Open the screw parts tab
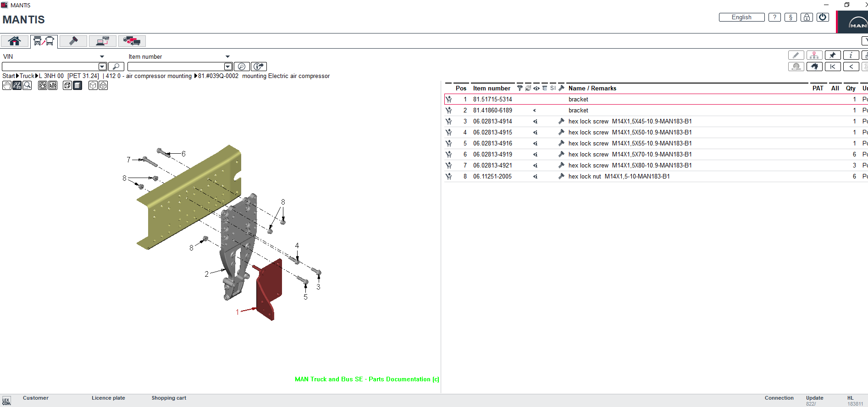868x407 pixels. pos(73,41)
